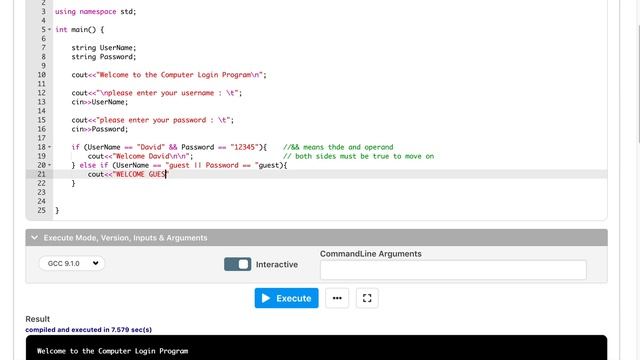Click the output console text 'Welcome to the Computer Login Program'

[113, 351]
